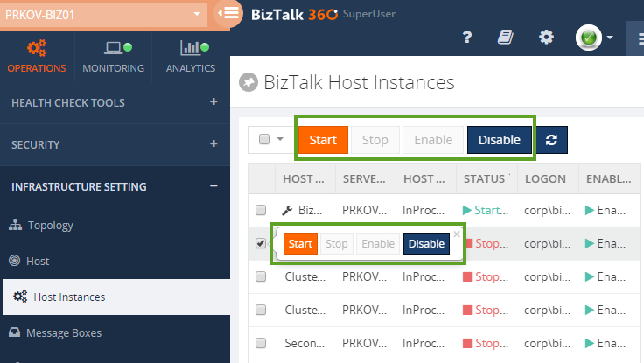644x363 pixels.
Task: Check the box for the Biz... row
Action: [x=261, y=210]
